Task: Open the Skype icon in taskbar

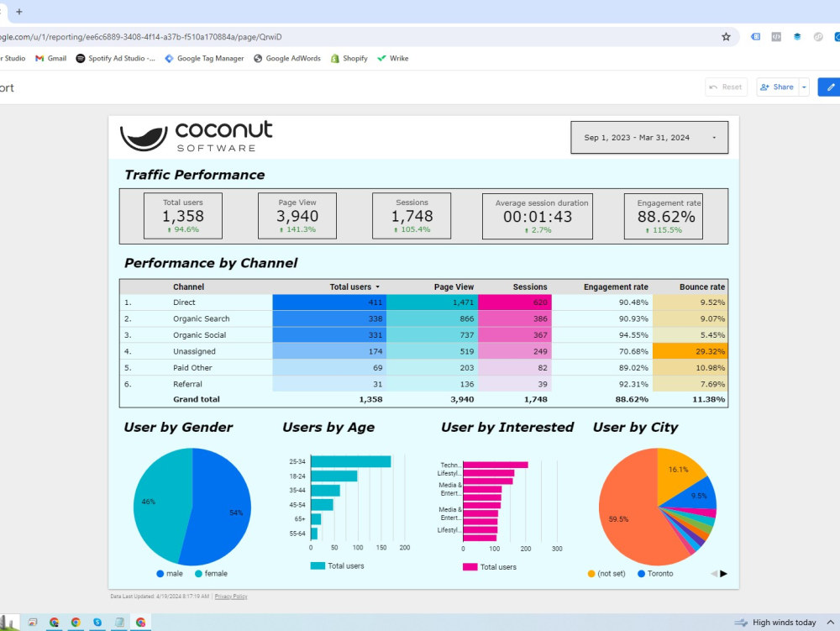Action: point(97,623)
